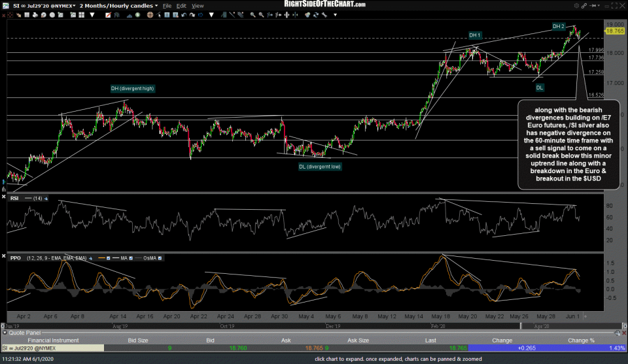Toggle the OsMA histogram checkbox
628x364 pixels.
[x=160, y=258]
